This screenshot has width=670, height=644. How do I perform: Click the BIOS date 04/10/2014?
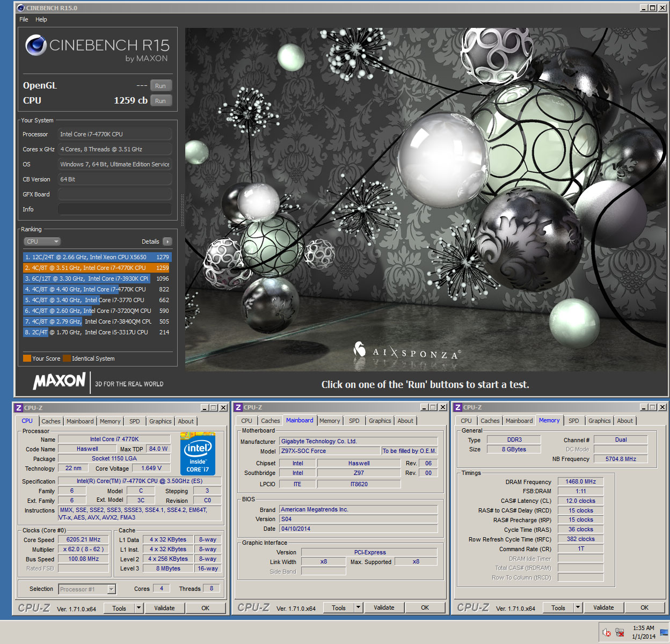[x=358, y=529]
